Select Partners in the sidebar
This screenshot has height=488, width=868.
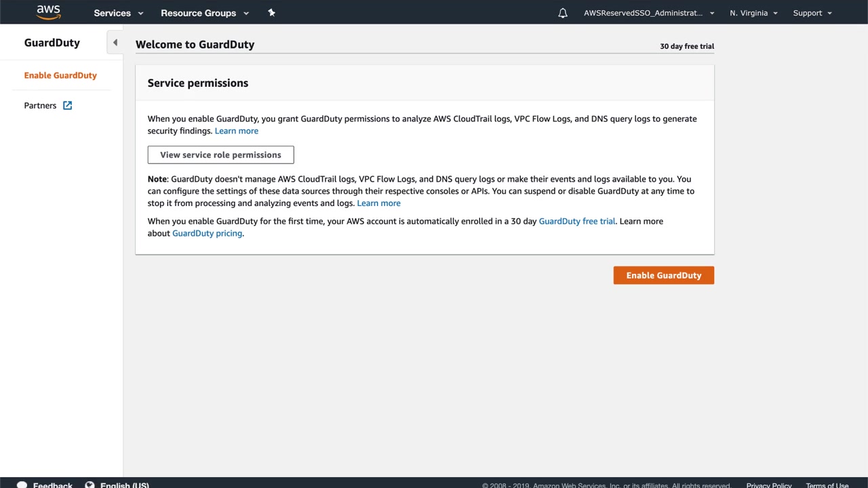[x=40, y=106]
